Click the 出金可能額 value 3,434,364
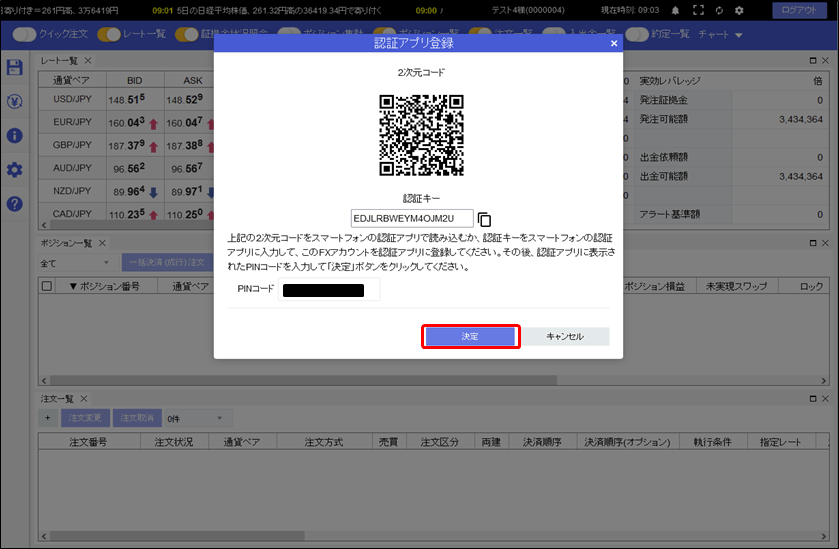The width and height of the screenshot is (839, 549). (800, 176)
